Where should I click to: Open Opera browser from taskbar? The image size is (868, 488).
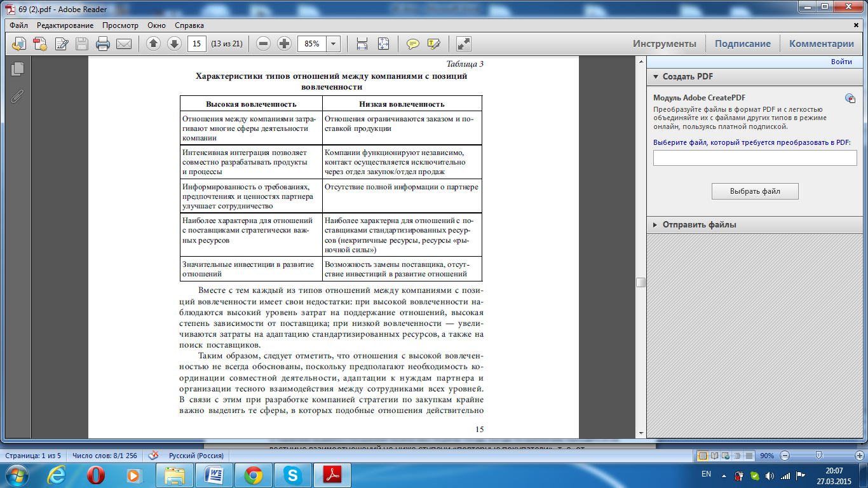point(97,475)
